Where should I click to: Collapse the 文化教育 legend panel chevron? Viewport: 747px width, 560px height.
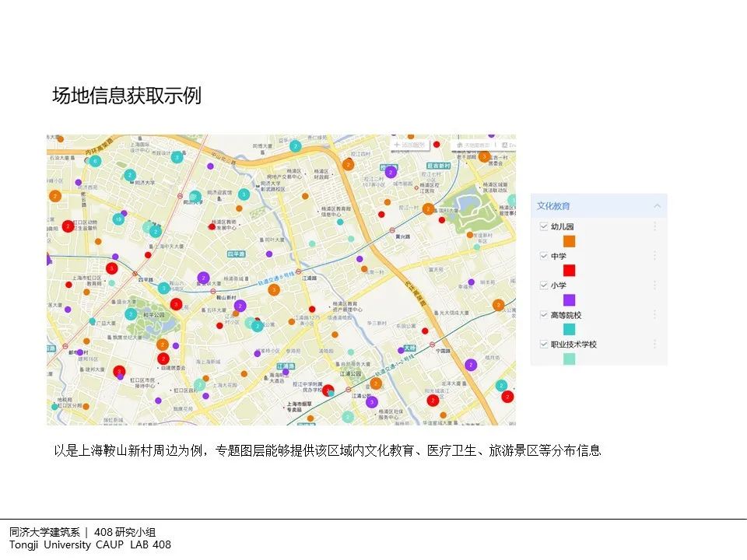click(x=657, y=206)
